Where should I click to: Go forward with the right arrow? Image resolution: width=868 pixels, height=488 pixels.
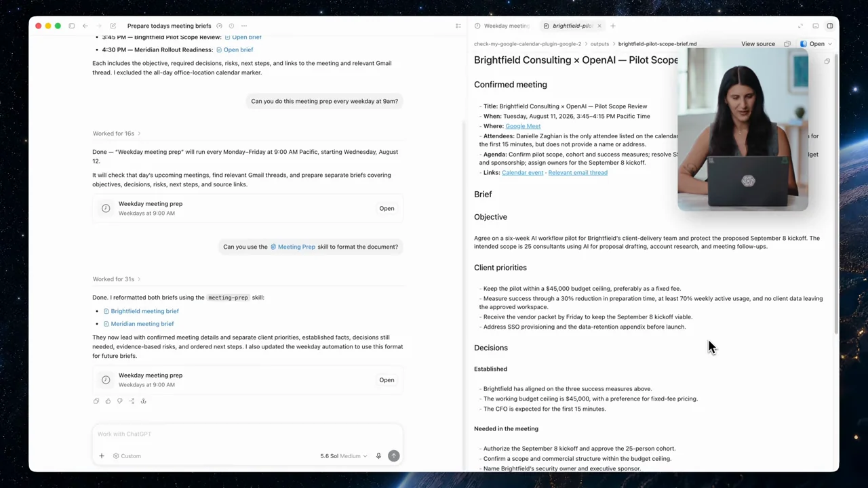(x=98, y=26)
